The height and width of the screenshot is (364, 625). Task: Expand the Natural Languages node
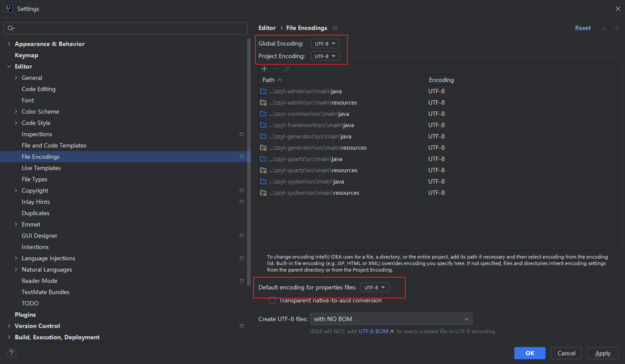[x=16, y=269]
